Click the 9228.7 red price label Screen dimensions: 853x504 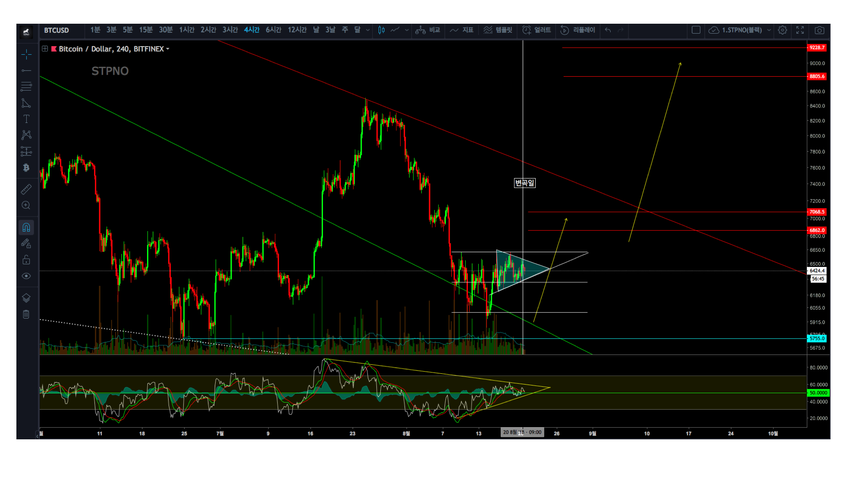coord(816,48)
